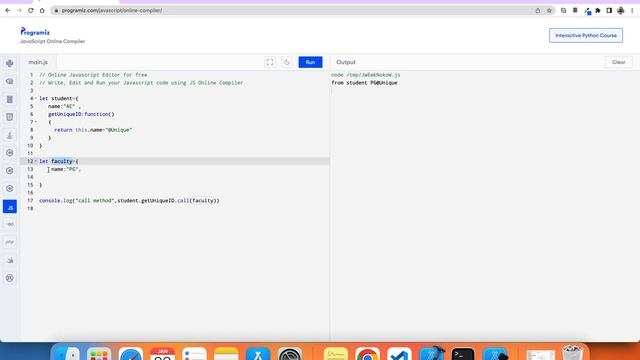640x360 pixels.
Task: Open the Python compiler from sidebar
Action: point(10,63)
